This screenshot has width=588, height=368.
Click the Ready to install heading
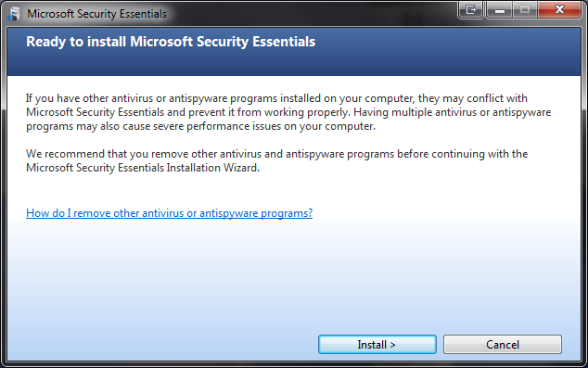171,42
